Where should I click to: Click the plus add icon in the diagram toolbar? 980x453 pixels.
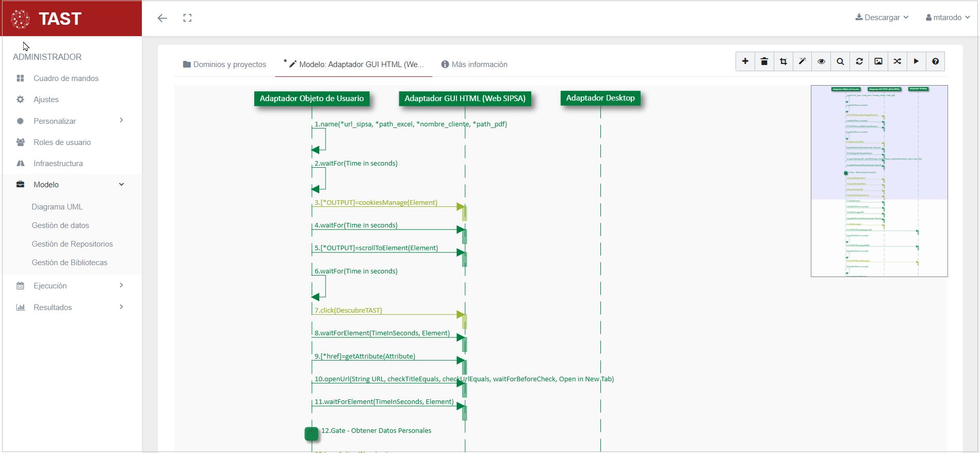[x=745, y=61]
